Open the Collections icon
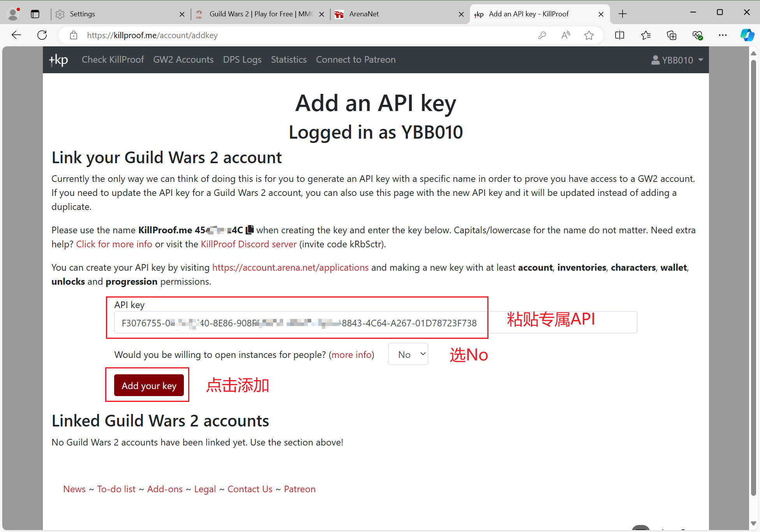This screenshot has width=760, height=532. tap(672, 35)
